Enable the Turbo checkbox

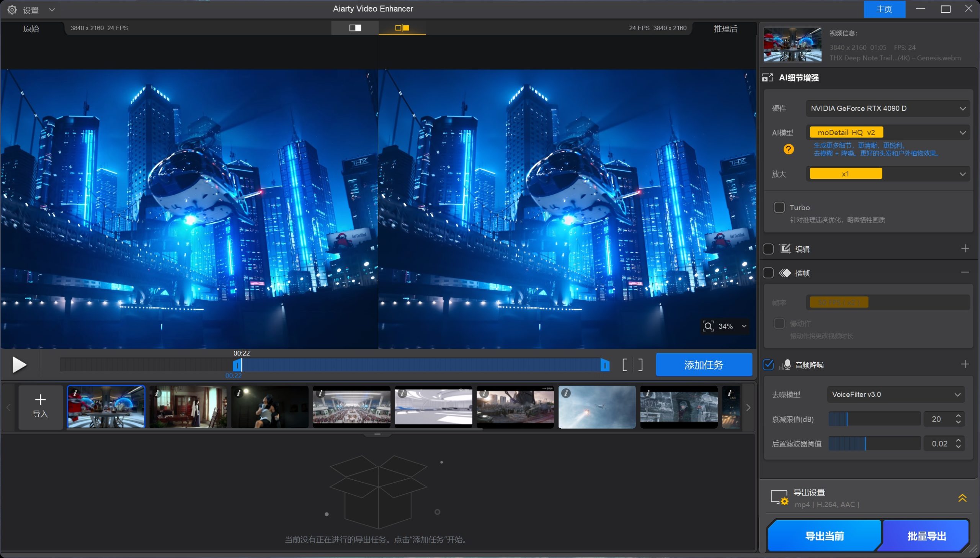[779, 207]
